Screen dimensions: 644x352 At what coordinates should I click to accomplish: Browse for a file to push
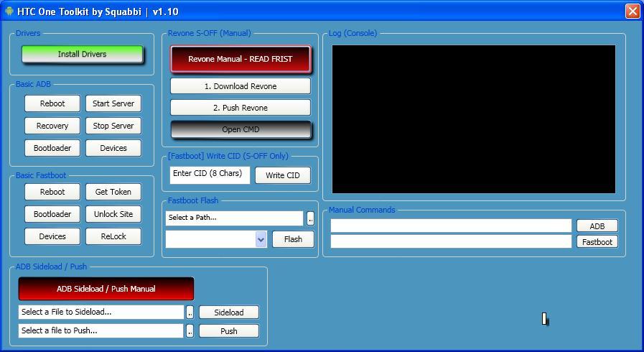(x=190, y=331)
